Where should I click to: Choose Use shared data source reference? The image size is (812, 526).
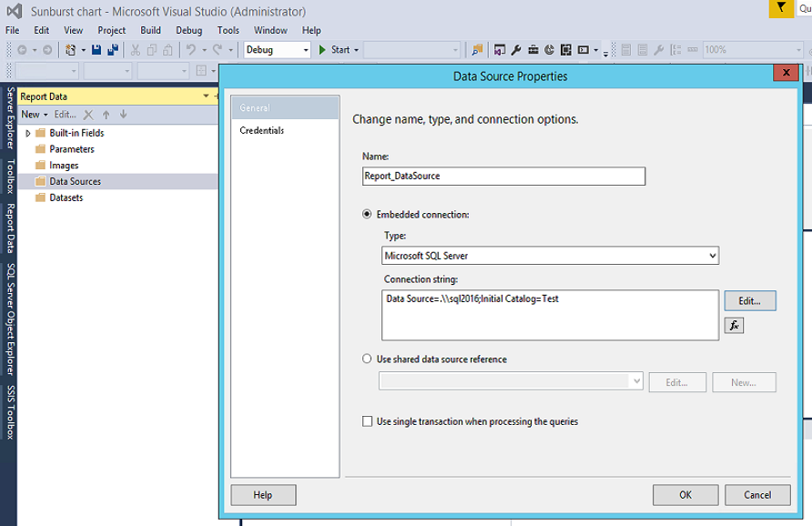pos(368,359)
